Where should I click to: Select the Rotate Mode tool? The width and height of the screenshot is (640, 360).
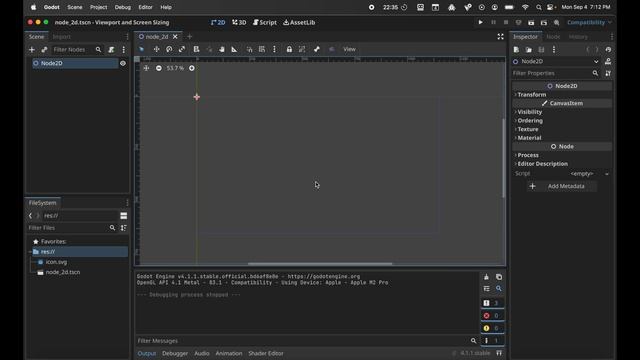169,49
